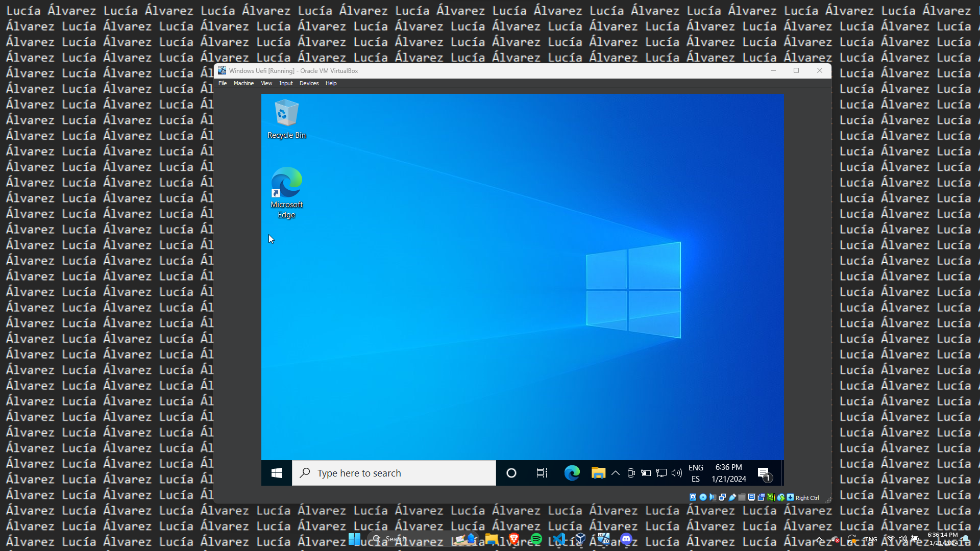Click the display status indicator icon
Screen dimensions: 980x551
[x=751, y=497]
